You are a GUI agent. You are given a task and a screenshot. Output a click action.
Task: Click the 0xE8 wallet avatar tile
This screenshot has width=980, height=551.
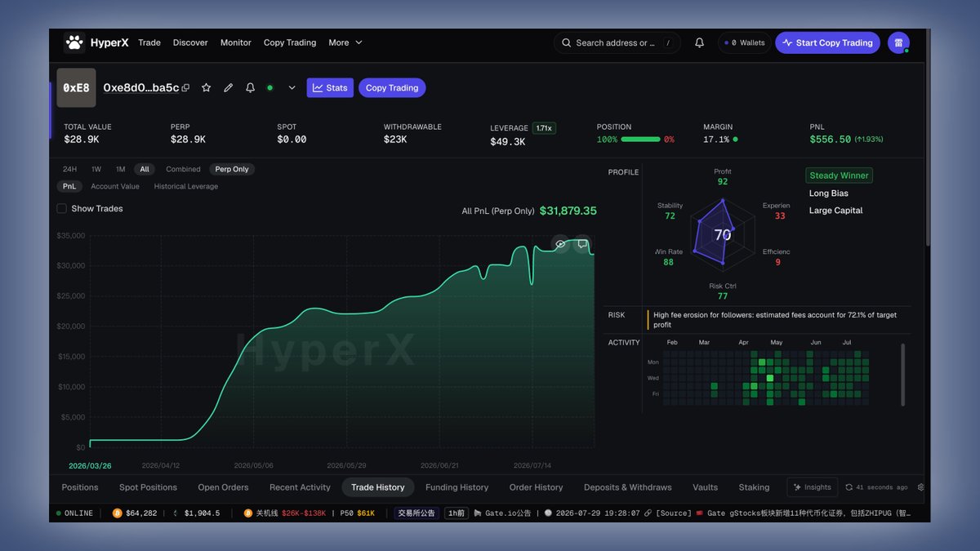(x=76, y=88)
